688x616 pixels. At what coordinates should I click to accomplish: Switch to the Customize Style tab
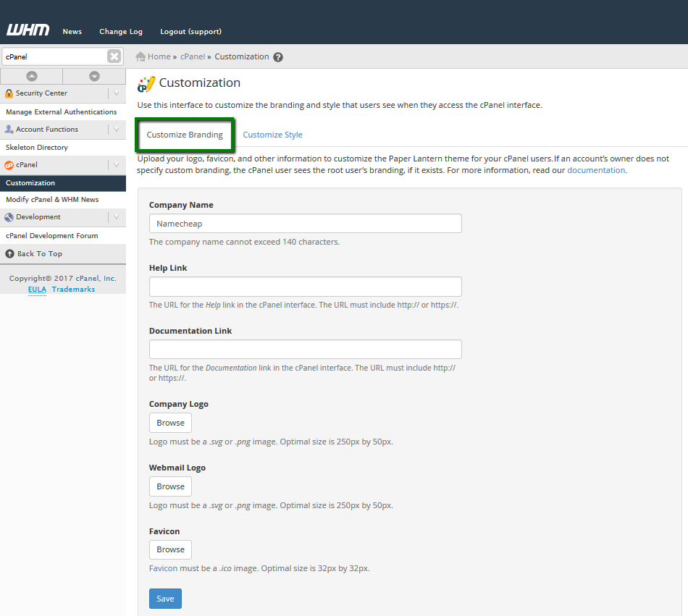(272, 135)
